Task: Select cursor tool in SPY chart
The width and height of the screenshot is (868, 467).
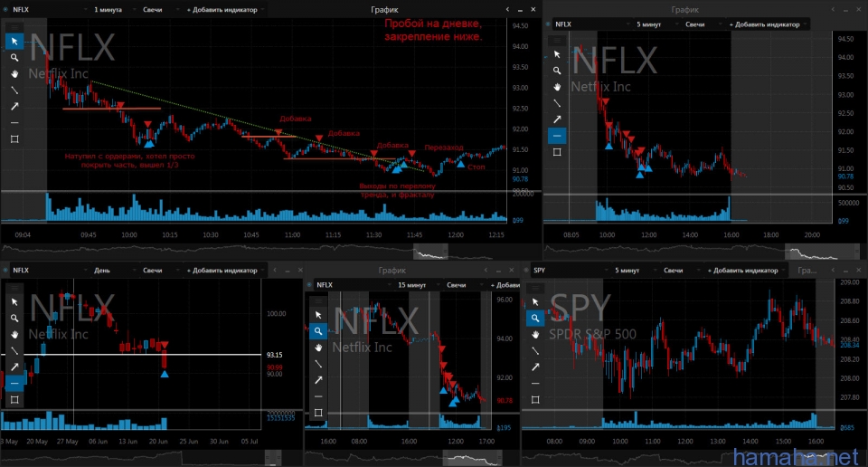Action: [534, 302]
